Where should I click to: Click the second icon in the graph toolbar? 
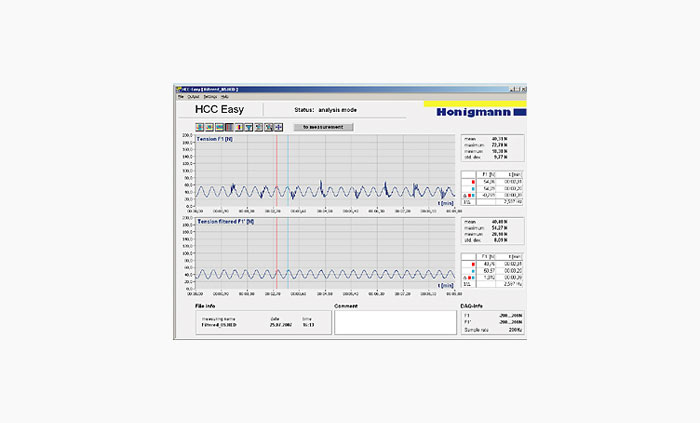209,127
